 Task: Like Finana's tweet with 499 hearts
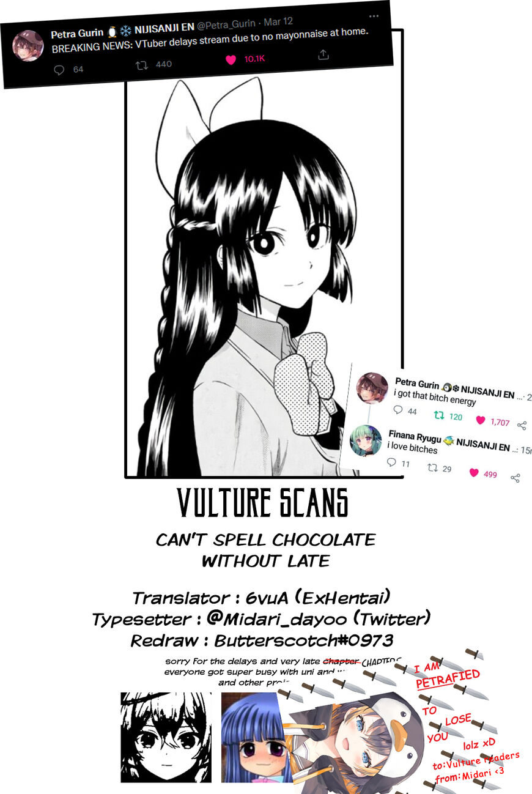[x=474, y=473]
